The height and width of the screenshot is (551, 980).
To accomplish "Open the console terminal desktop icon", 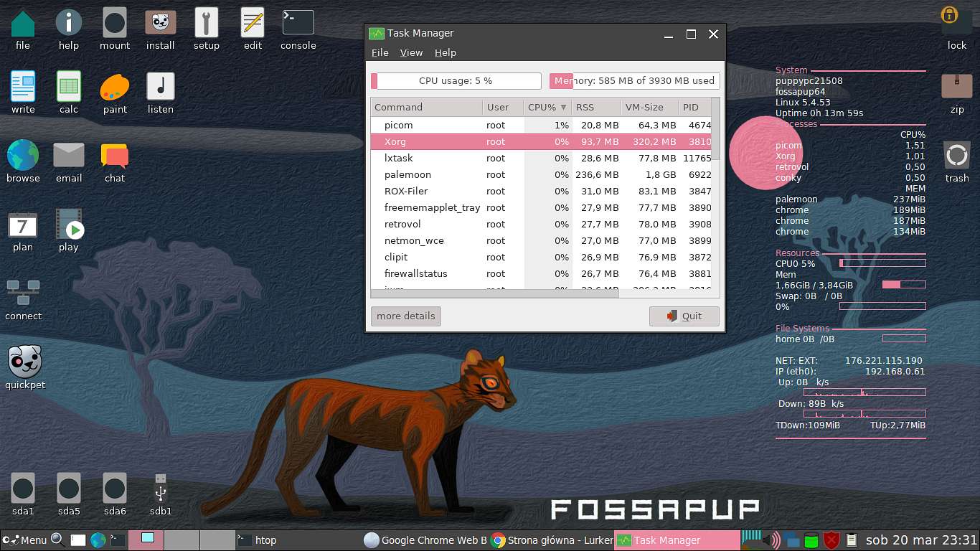I will pos(298,24).
